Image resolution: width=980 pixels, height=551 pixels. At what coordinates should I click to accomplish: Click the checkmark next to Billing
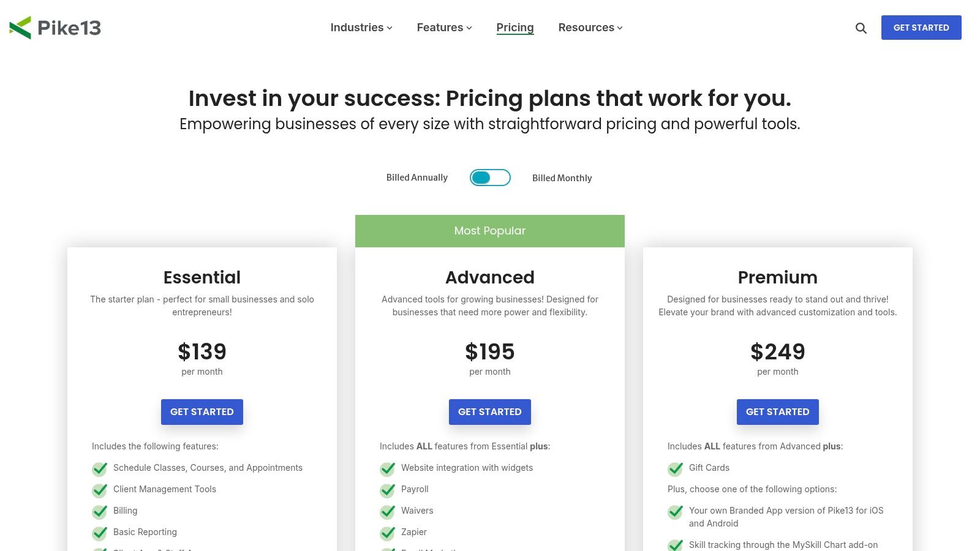pos(99,512)
